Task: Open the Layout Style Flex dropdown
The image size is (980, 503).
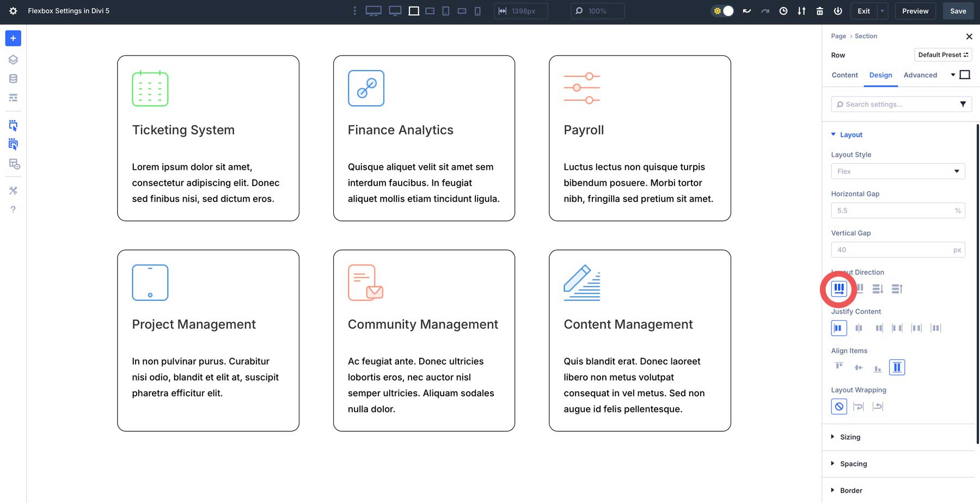Action: pos(898,171)
